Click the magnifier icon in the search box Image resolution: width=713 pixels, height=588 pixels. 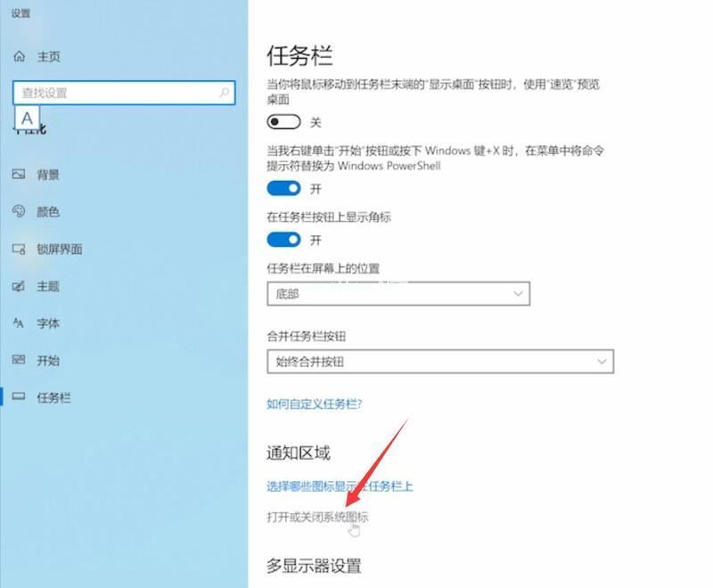point(225,93)
